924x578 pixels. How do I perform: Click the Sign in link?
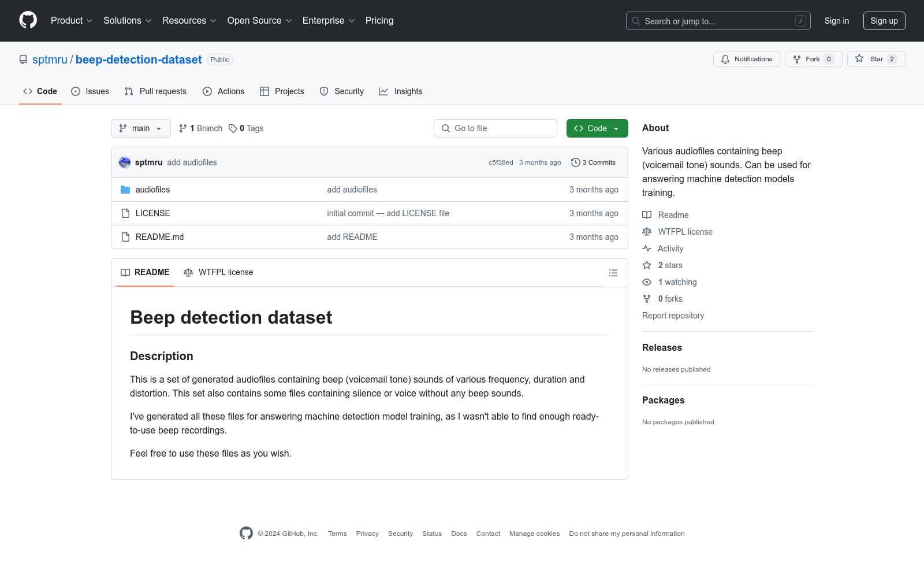click(837, 21)
